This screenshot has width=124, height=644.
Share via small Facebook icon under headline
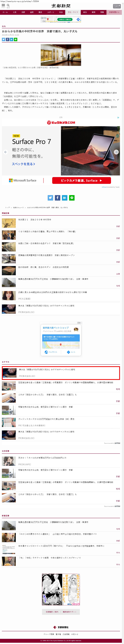(x=7, y=40)
